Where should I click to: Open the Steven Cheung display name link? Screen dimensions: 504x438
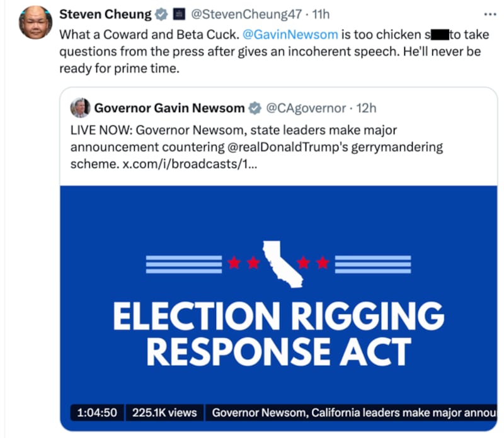tap(105, 14)
